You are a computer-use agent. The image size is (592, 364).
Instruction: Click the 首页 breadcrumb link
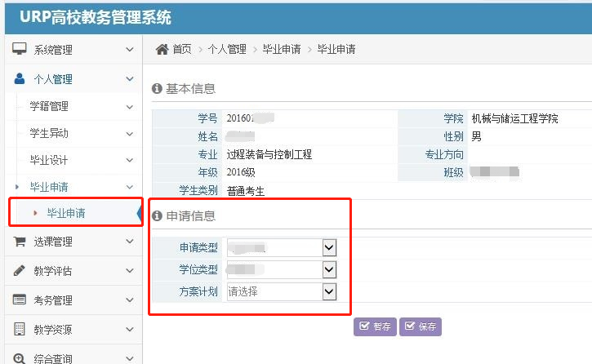point(182,49)
